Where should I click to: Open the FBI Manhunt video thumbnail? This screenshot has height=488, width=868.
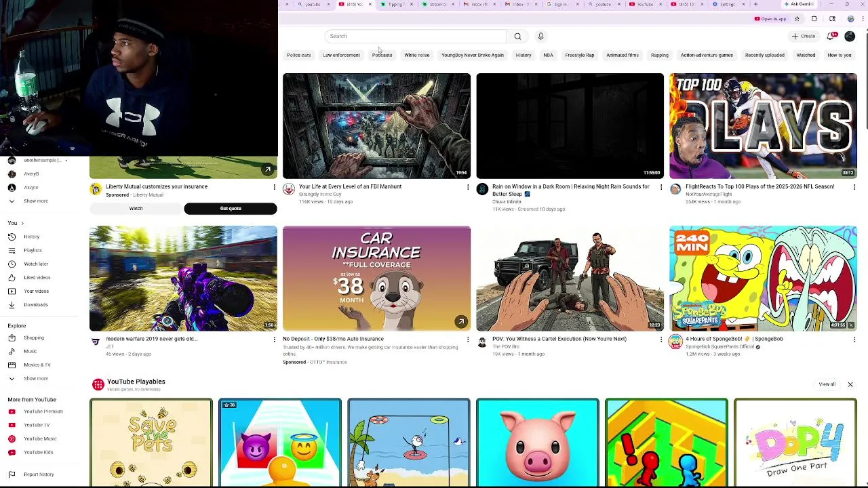[376, 125]
